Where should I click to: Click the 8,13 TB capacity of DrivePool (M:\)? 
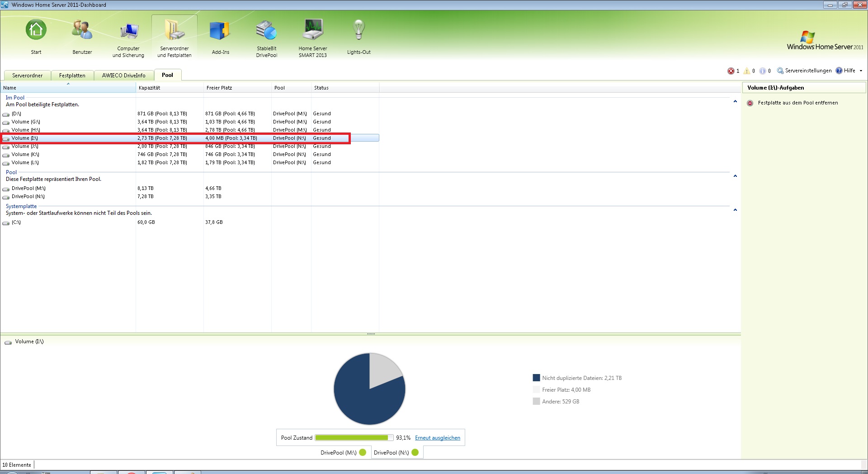146,188
